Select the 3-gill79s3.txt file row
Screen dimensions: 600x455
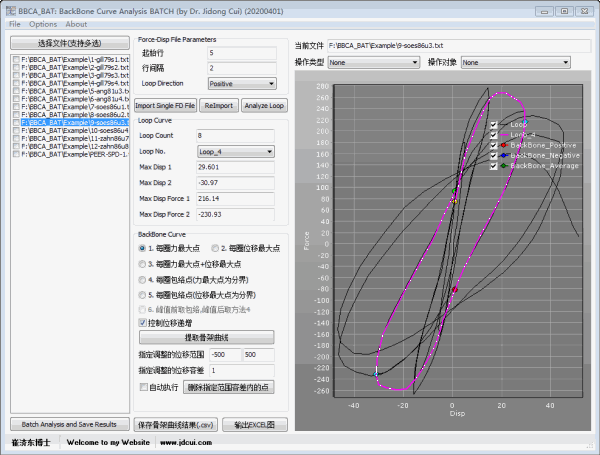point(75,75)
